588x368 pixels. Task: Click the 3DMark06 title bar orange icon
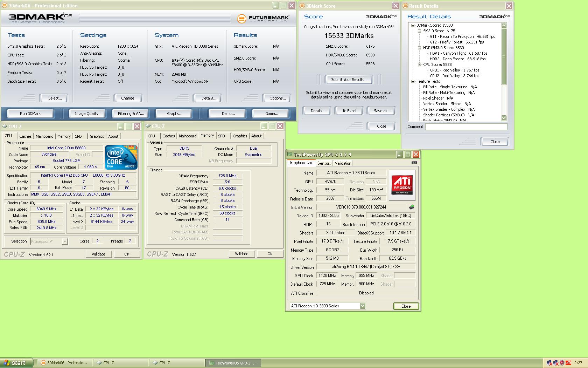(x=5, y=6)
